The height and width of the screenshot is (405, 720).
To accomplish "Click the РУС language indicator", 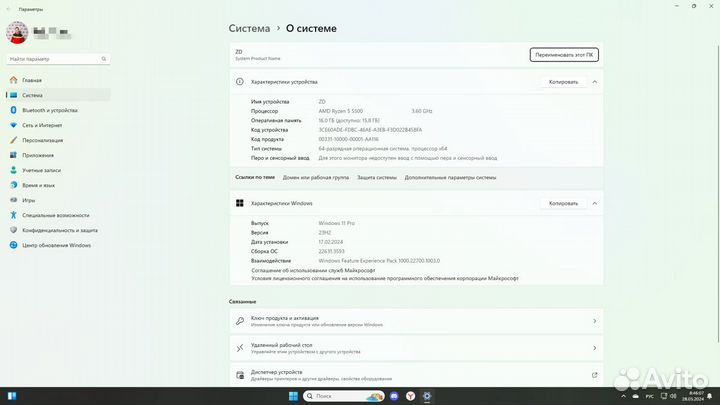I will pos(650,396).
